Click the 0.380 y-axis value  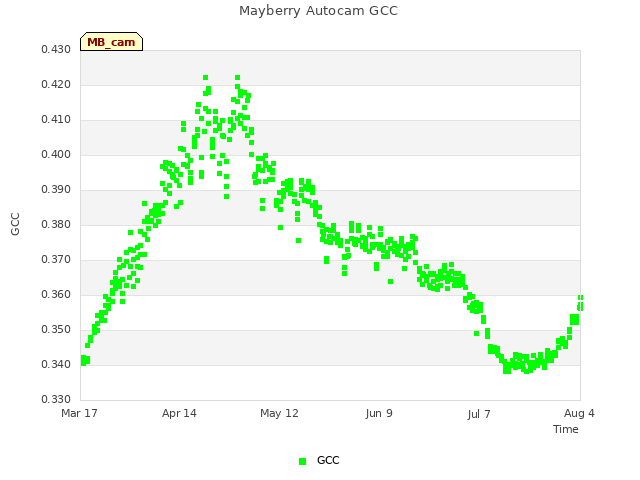click(56, 224)
